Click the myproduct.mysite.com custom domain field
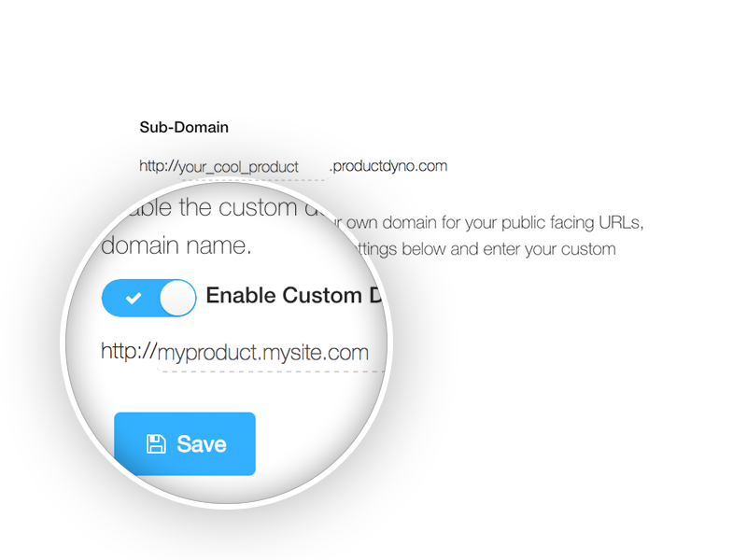 263,353
